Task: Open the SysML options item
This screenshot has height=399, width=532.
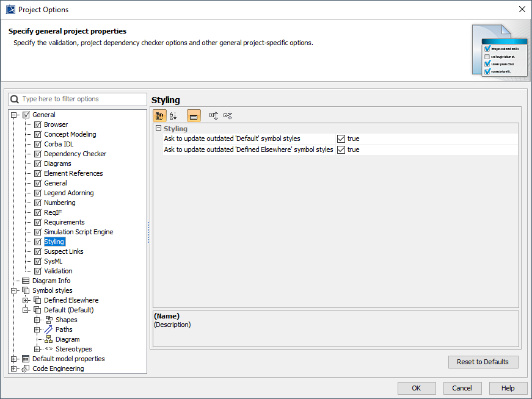Action: 53,261
